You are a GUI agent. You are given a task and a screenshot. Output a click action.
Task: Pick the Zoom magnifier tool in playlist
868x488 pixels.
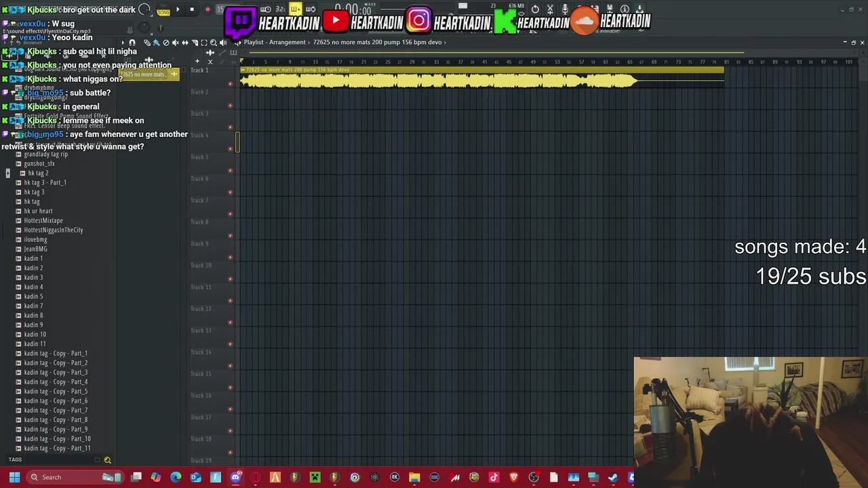214,43
